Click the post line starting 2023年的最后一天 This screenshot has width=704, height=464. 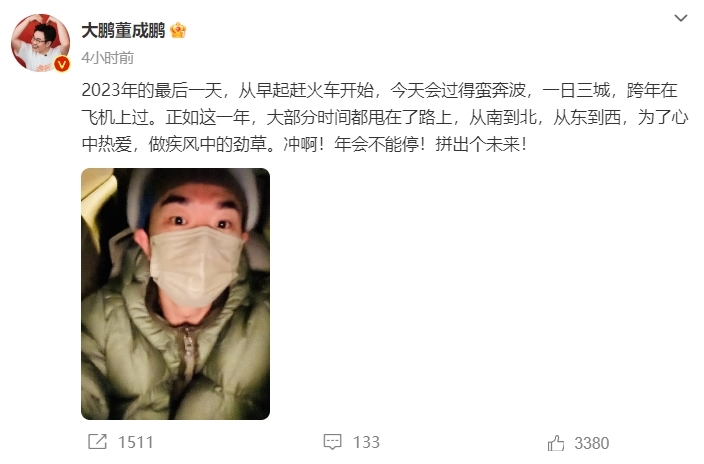coord(379,91)
